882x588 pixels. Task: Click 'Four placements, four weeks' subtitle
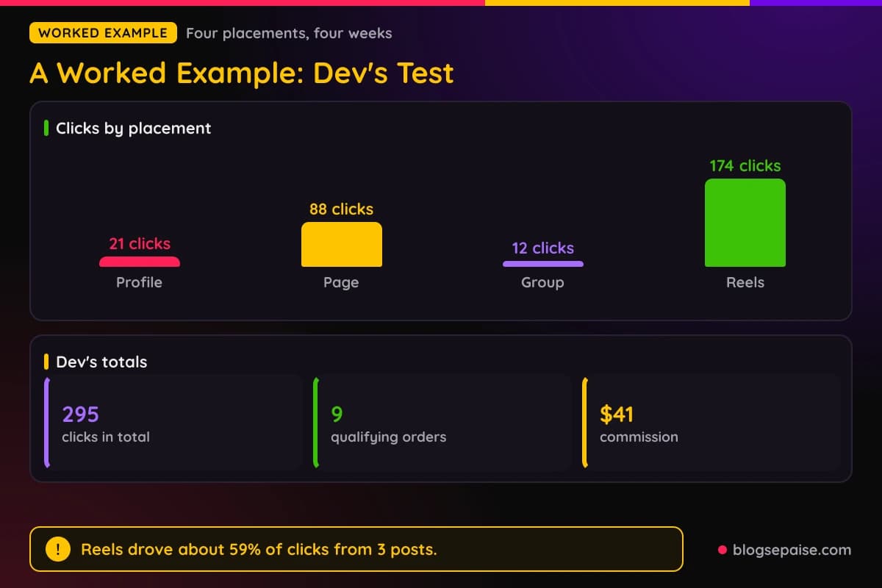click(289, 33)
